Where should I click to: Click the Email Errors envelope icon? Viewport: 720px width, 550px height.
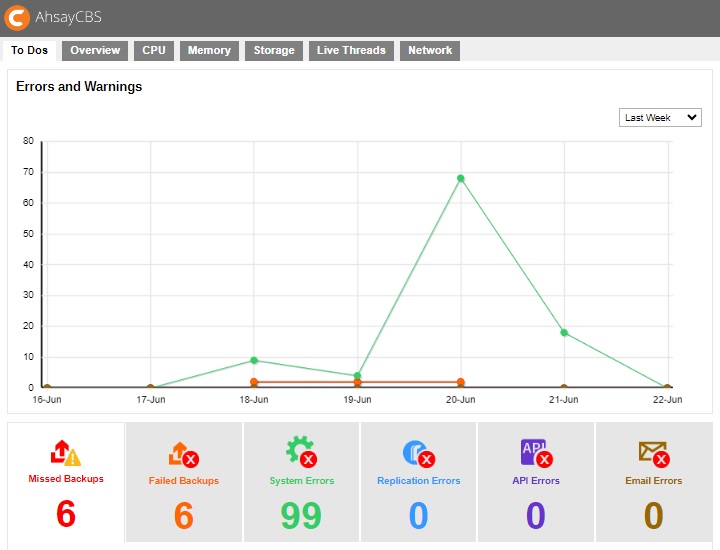coord(653,454)
